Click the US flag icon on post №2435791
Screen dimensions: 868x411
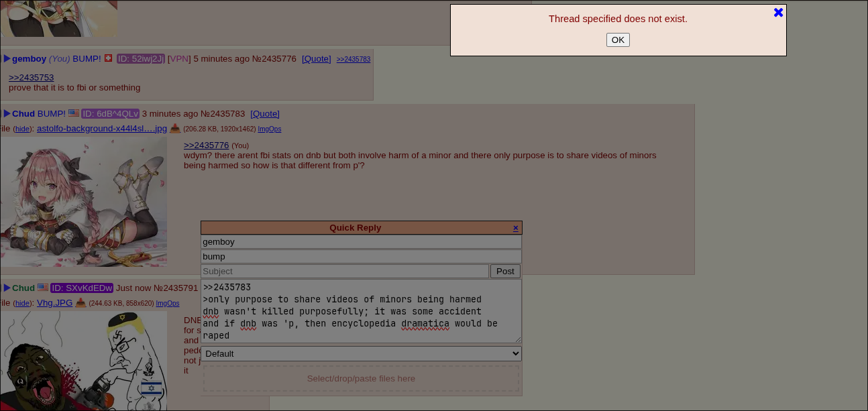(x=43, y=288)
